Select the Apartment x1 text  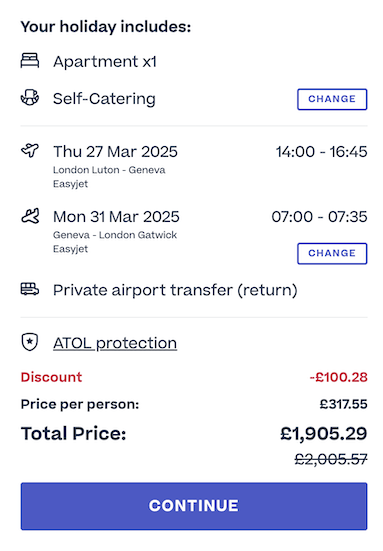[x=105, y=62]
